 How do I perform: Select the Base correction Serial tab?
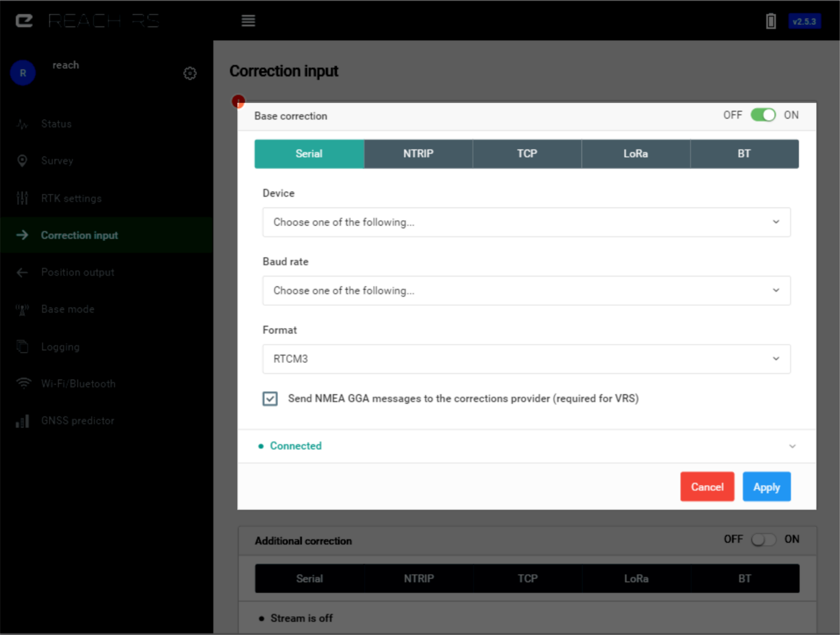[309, 154]
